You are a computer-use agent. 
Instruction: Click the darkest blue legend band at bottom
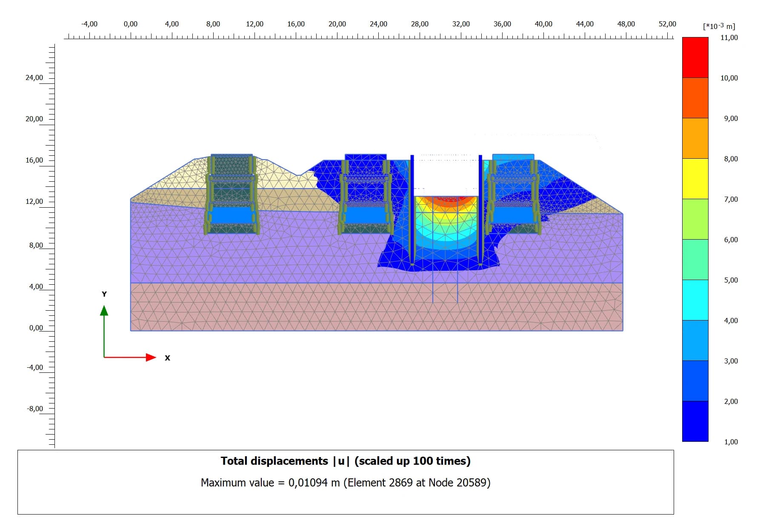click(695, 421)
